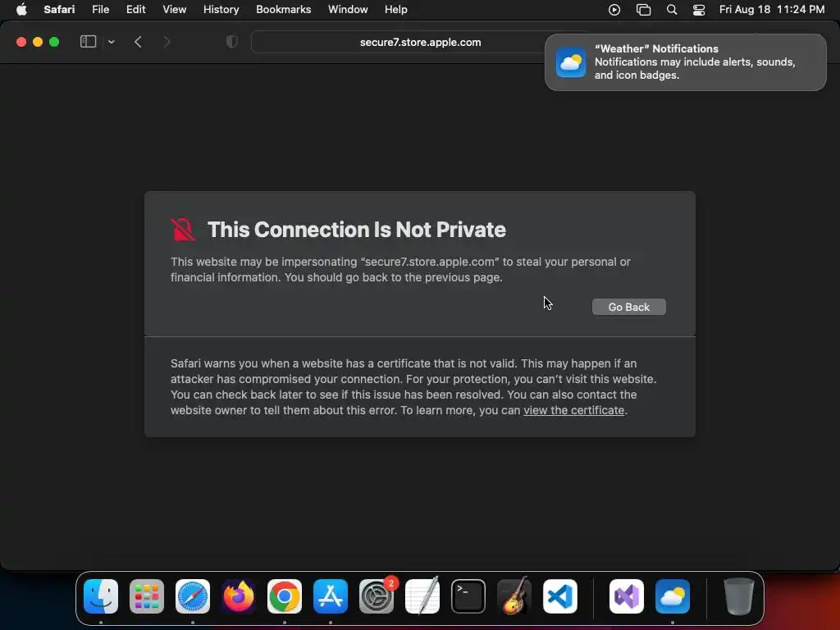840x630 pixels.
Task: Expand the tab group dropdown arrow
Action: click(x=111, y=42)
